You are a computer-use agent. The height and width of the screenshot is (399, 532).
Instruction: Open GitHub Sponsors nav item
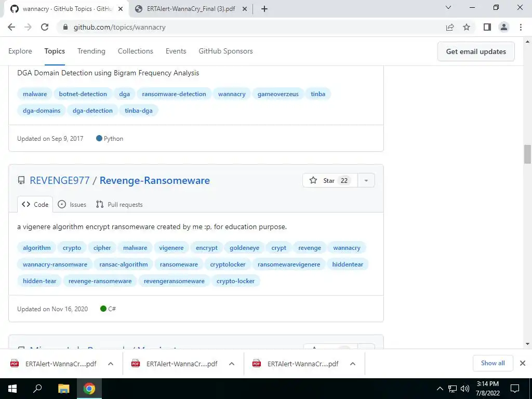point(225,51)
